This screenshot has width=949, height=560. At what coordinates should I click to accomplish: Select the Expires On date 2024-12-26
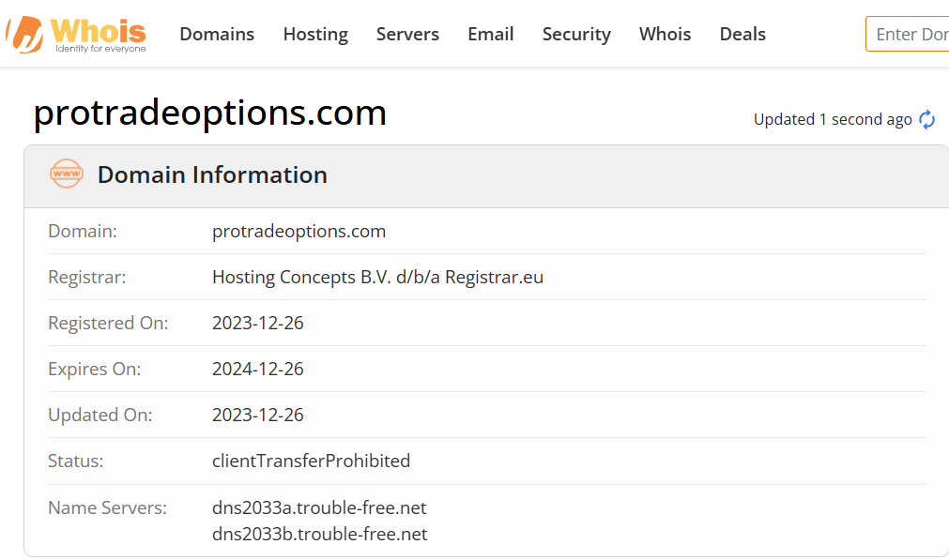coord(258,369)
